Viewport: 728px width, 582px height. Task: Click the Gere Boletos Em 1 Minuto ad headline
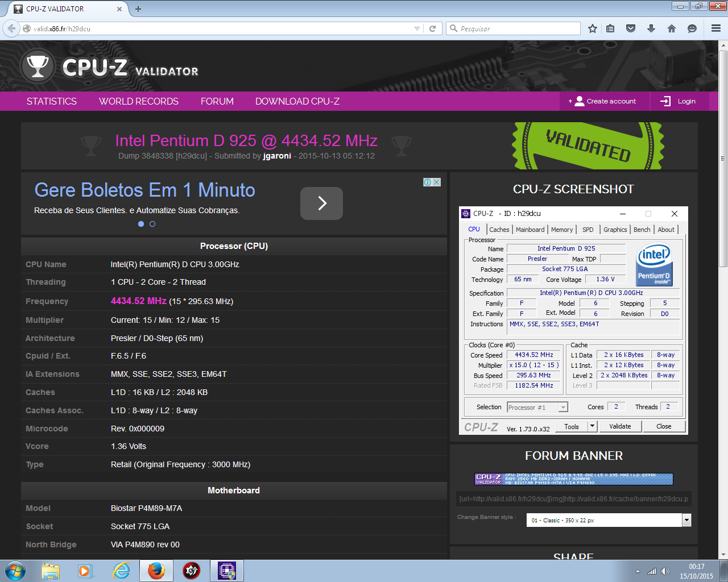point(144,190)
